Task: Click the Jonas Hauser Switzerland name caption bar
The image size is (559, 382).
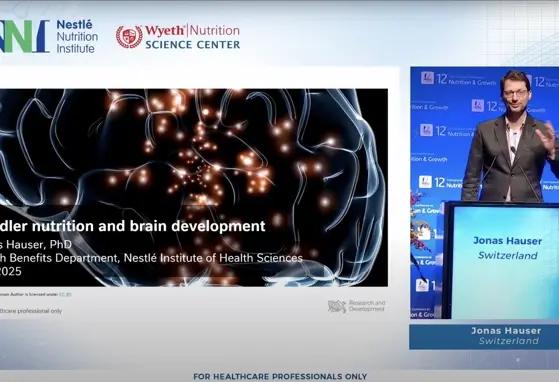Action: click(484, 336)
